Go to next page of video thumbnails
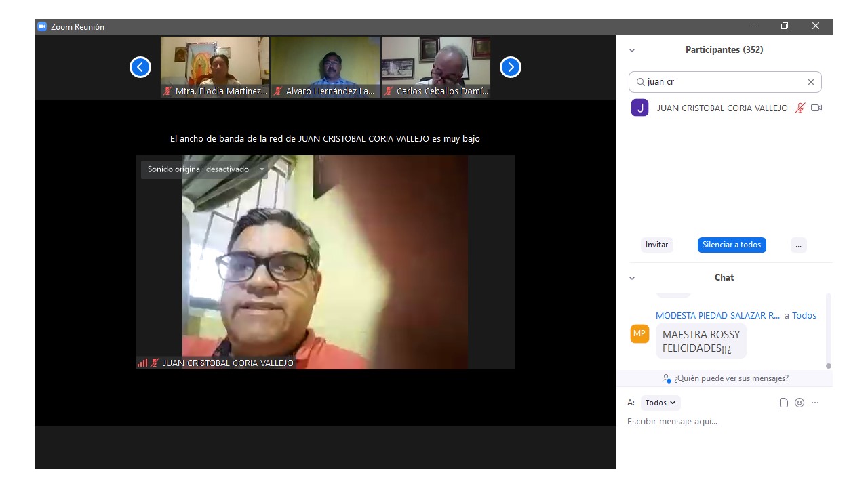The width and height of the screenshot is (868, 488). pos(511,67)
